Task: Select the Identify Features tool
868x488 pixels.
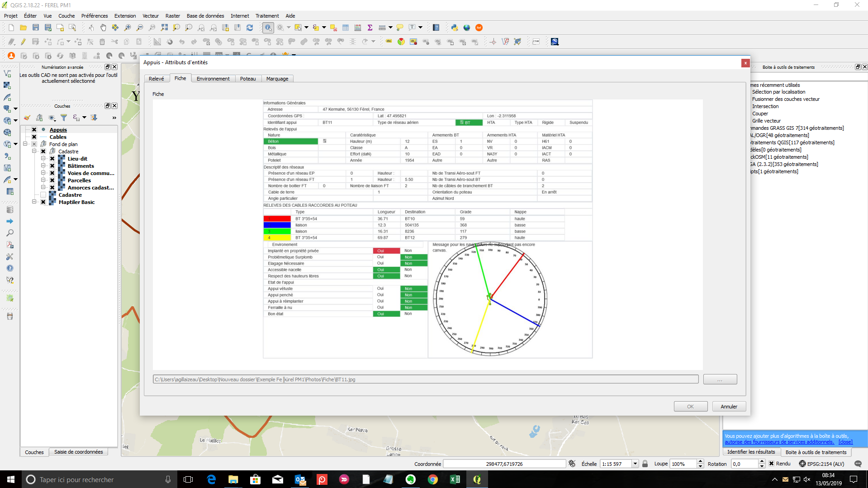Action: coord(268,28)
